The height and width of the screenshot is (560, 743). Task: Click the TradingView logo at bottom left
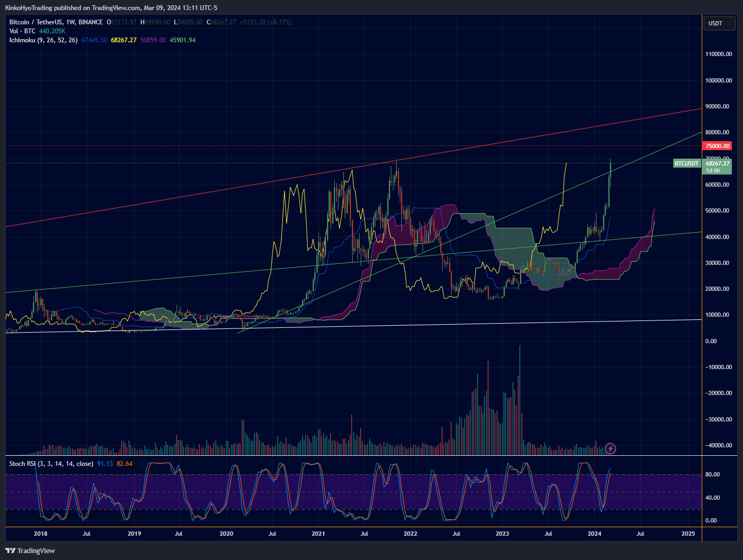[x=30, y=550]
